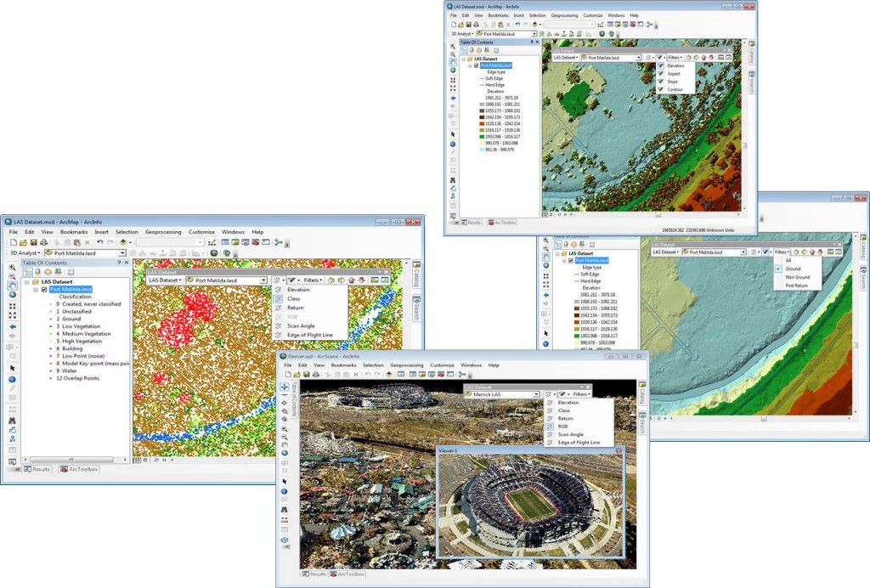The height and width of the screenshot is (588, 870).
Task: Click Print icon in left ArcMap toolbar
Action: click(x=43, y=242)
